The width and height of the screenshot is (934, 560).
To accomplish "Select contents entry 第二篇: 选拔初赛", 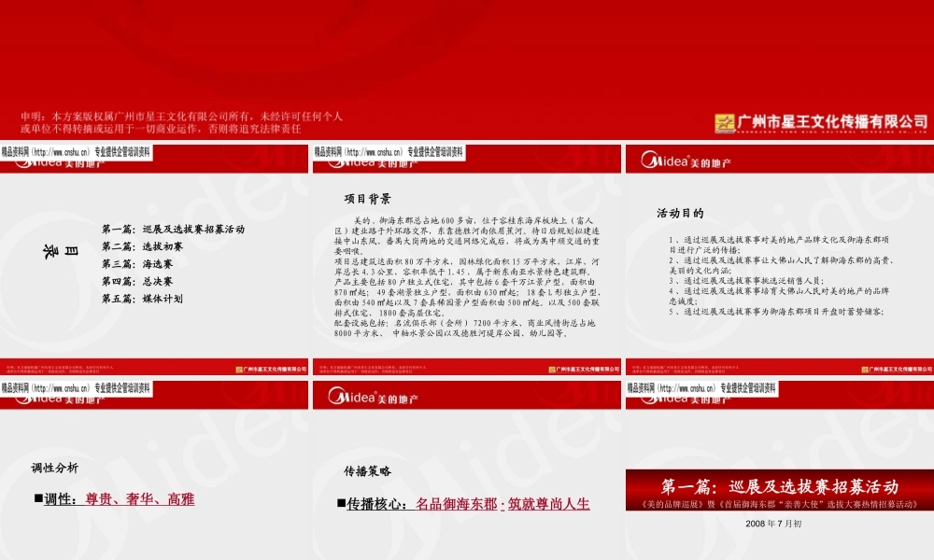I will point(142,246).
